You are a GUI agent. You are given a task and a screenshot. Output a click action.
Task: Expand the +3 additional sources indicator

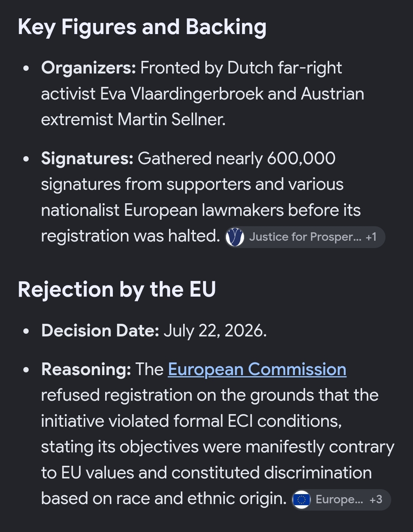tap(376, 499)
